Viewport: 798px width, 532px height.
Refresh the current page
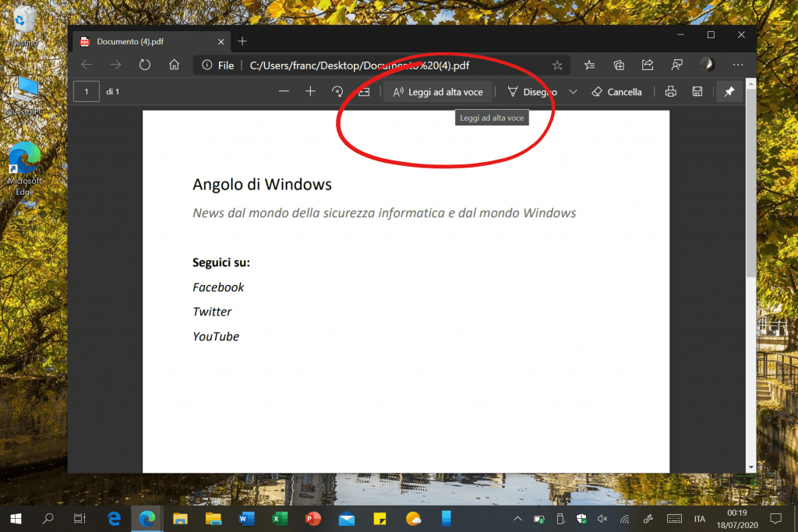[145, 65]
